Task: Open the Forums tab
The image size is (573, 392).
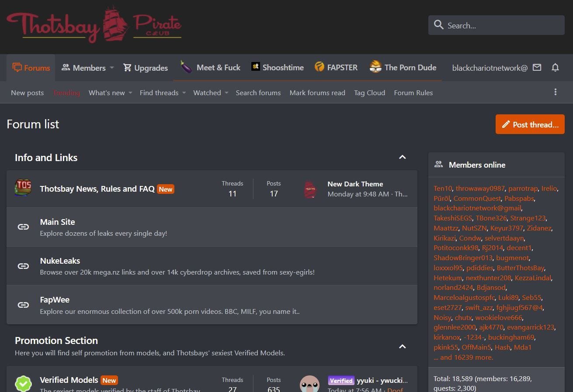Action: click(31, 68)
